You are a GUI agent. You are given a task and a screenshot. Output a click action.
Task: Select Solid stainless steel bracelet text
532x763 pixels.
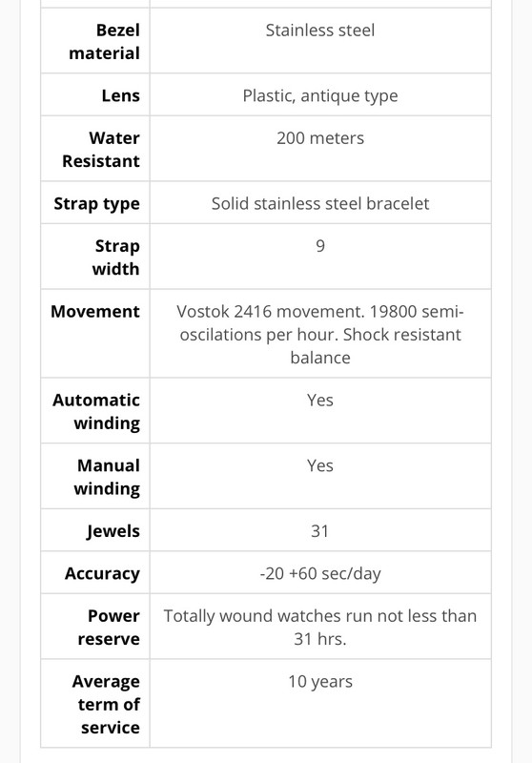(320, 203)
